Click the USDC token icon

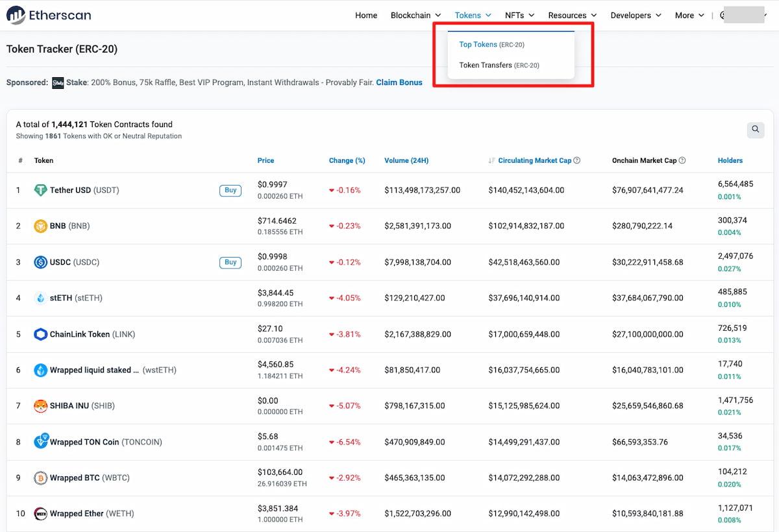[x=41, y=262]
